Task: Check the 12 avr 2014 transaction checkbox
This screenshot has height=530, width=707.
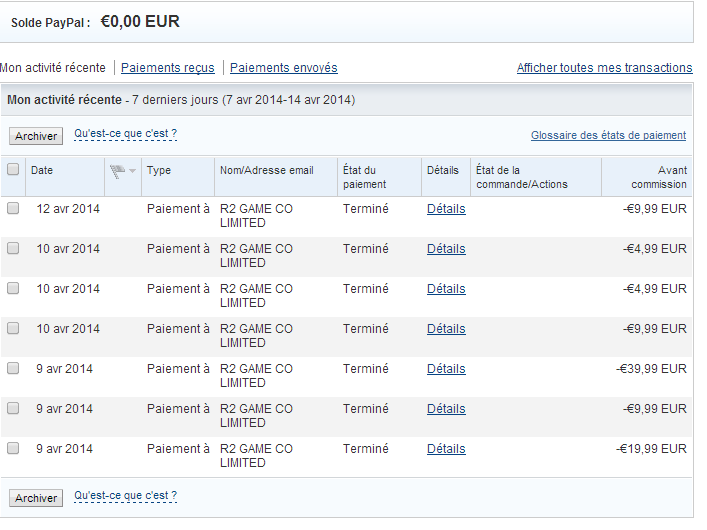Action: [13, 209]
